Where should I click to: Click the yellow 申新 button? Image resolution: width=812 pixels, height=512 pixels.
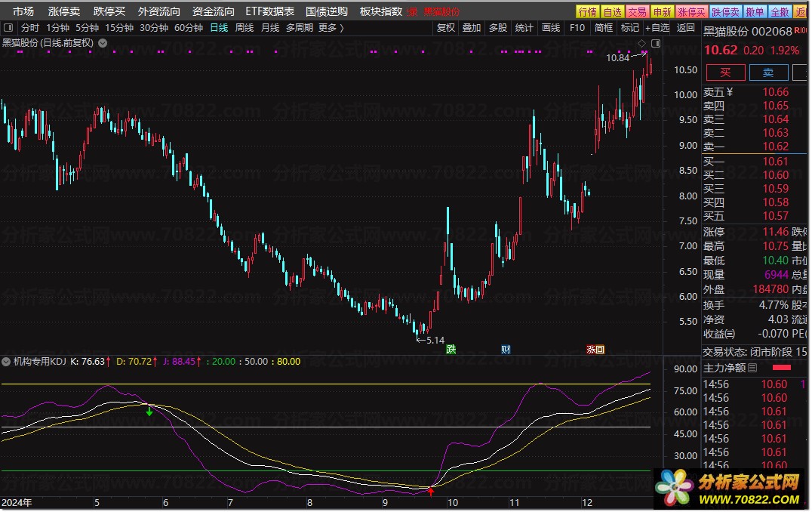click(x=662, y=12)
